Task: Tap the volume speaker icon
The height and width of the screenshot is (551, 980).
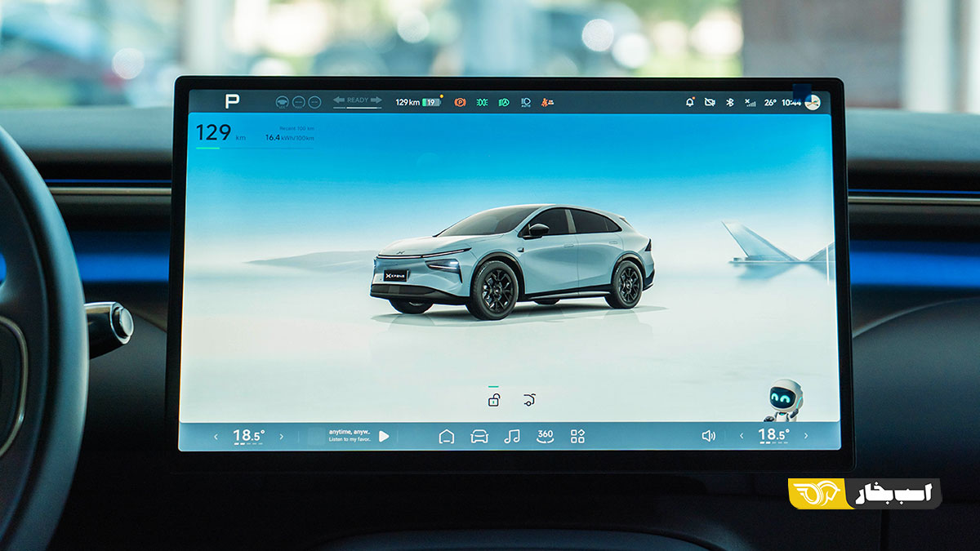Action: (708, 436)
